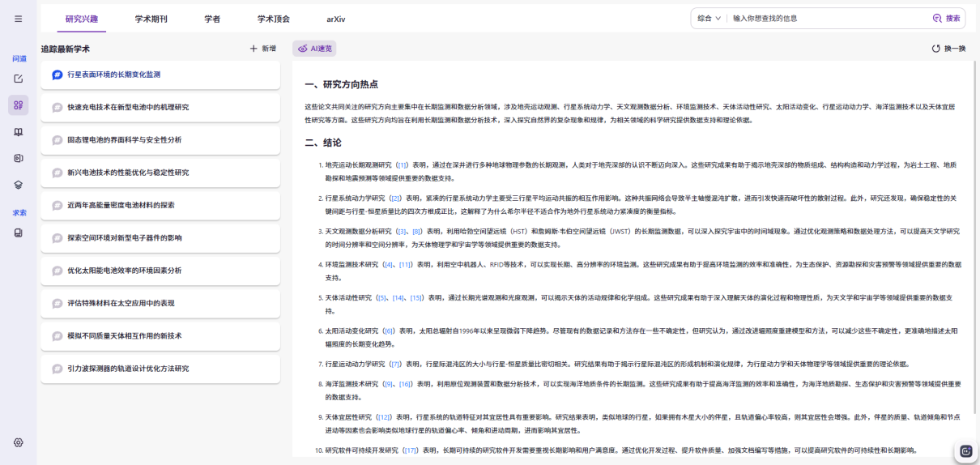Open the 学术顶会 tab
The height and width of the screenshot is (465, 980).
(x=274, y=19)
